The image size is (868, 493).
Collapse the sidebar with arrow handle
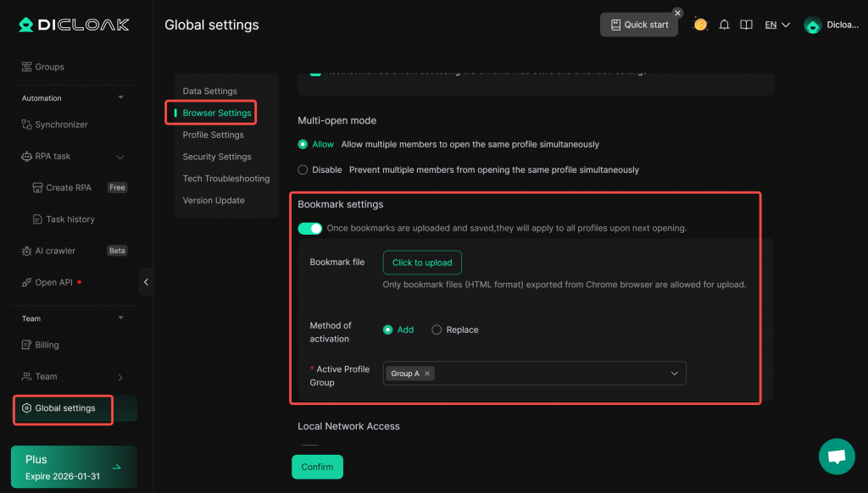point(146,282)
